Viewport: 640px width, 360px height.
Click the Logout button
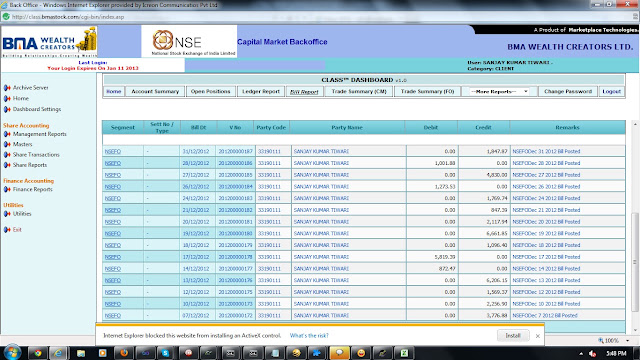611,91
